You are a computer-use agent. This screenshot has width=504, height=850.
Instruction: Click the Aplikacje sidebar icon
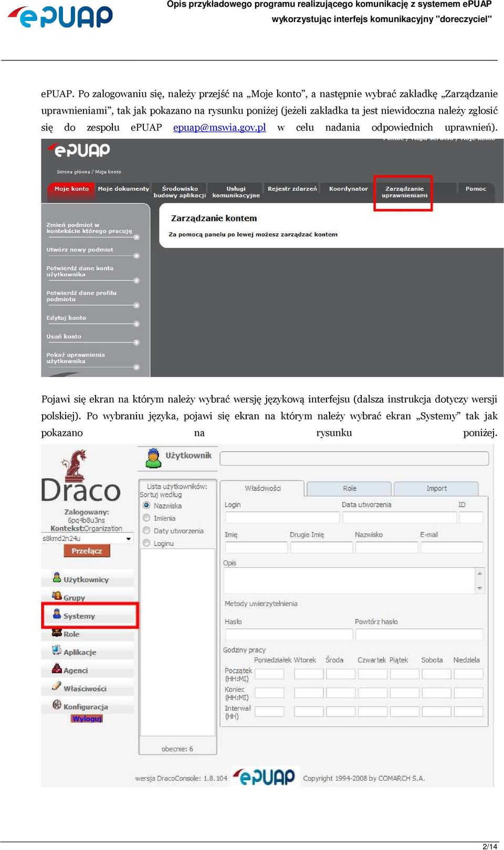tap(57, 650)
